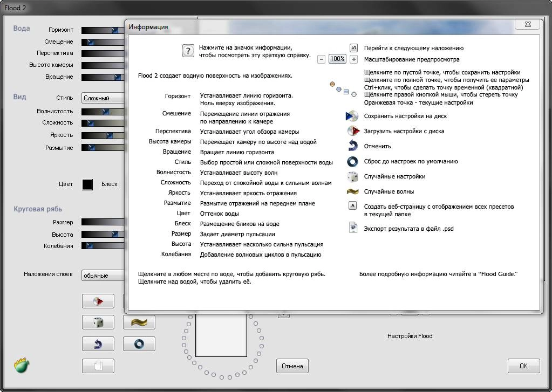Click the plus zoom icon in help

coord(353,59)
